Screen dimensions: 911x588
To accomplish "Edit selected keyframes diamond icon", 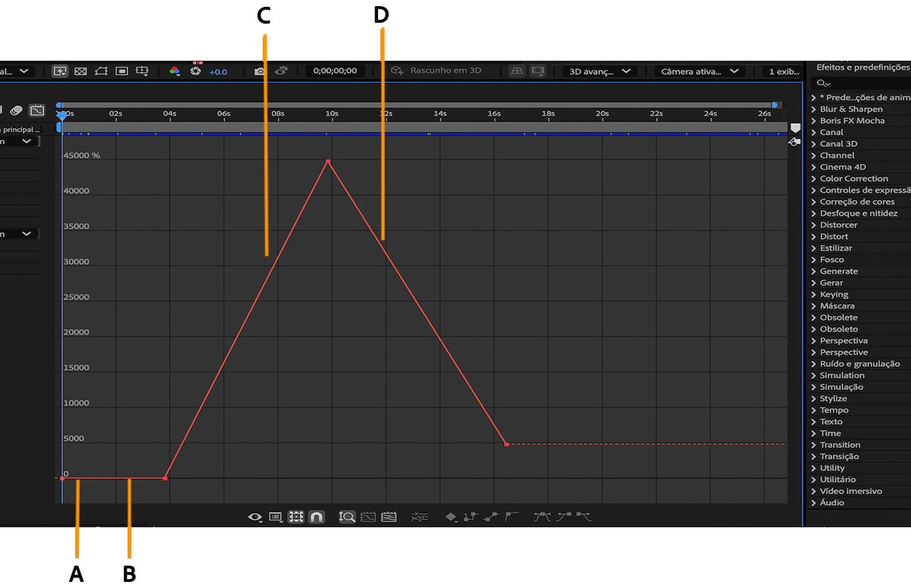I will (x=450, y=516).
